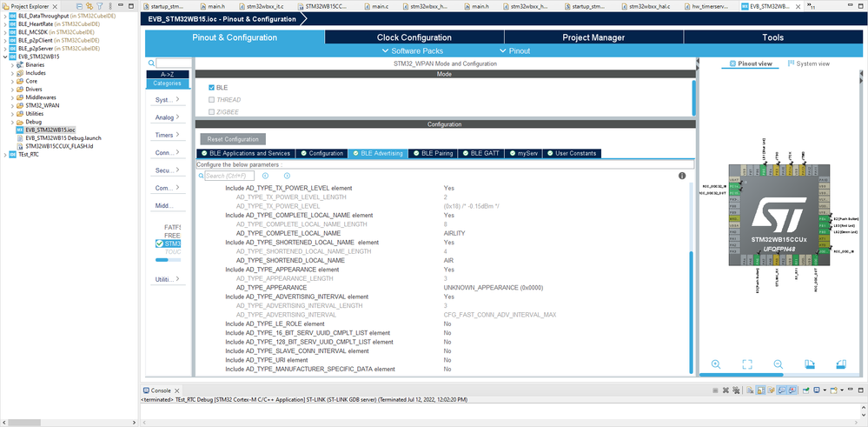Zoom in on pinout view
The image size is (868, 427).
(x=716, y=364)
